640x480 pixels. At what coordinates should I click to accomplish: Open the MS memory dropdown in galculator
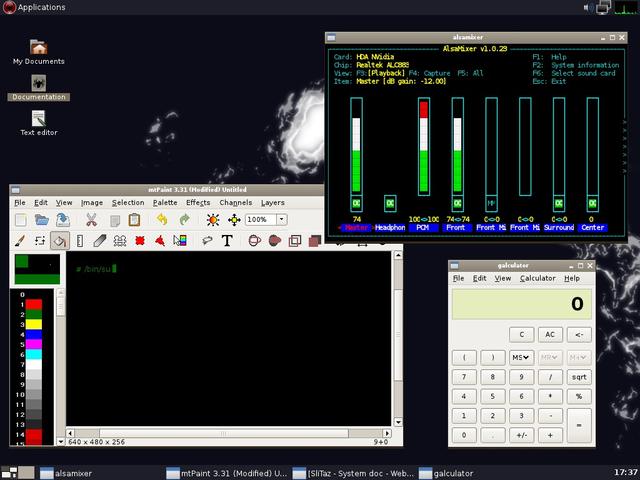click(521, 358)
